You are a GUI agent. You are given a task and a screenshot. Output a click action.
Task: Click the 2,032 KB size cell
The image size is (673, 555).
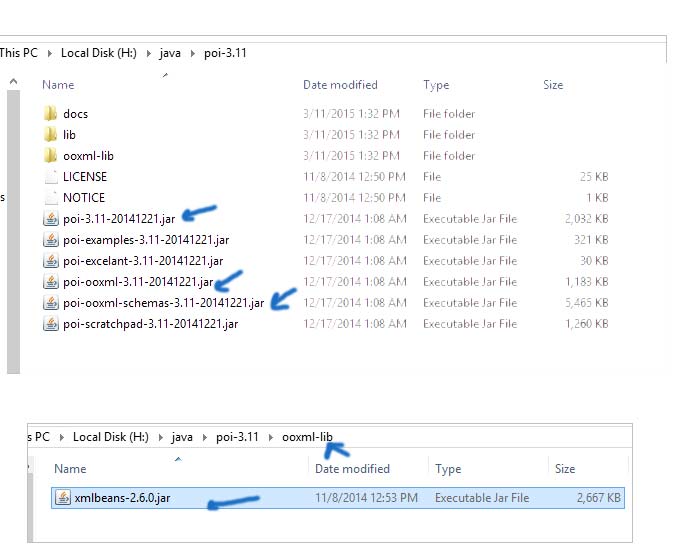[587, 219]
